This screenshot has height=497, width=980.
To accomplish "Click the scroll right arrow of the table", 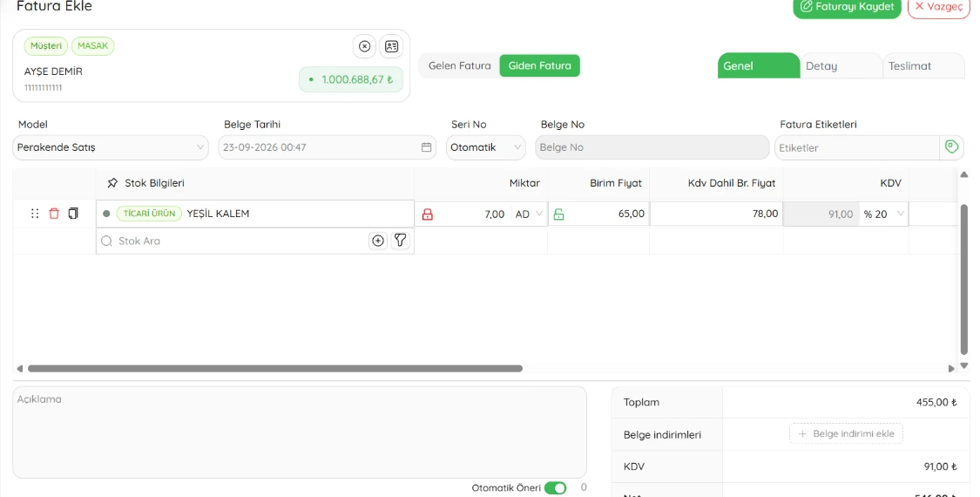I will coord(951,369).
